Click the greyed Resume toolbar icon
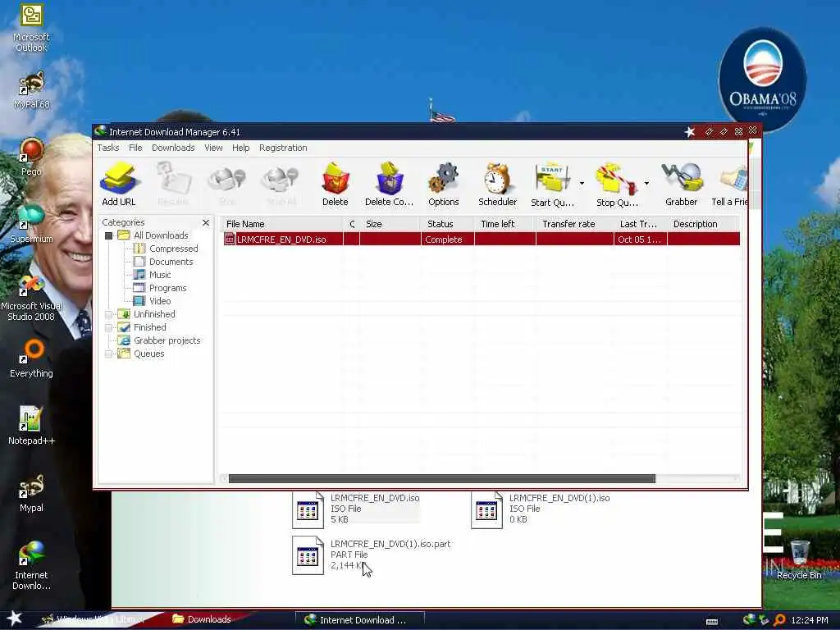 click(173, 184)
